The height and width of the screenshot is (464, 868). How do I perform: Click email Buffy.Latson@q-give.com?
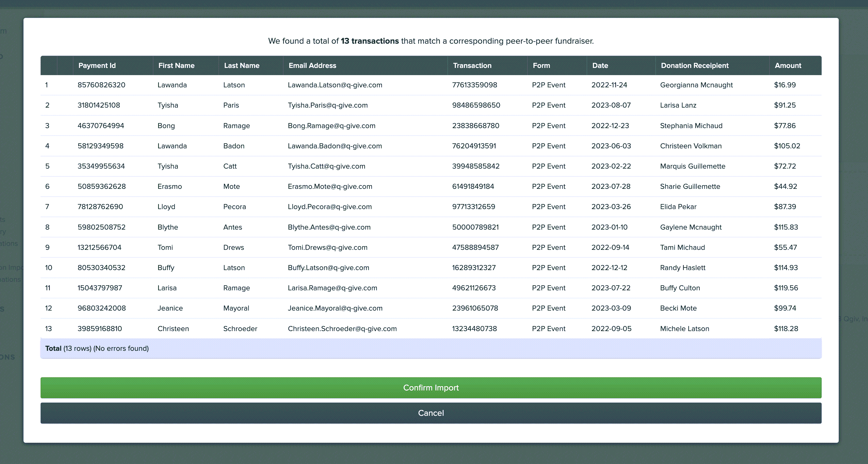click(328, 267)
